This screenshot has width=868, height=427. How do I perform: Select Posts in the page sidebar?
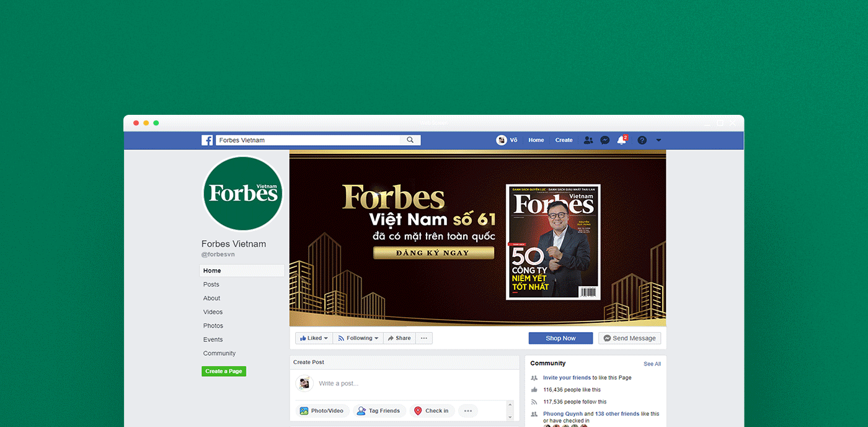tap(211, 284)
